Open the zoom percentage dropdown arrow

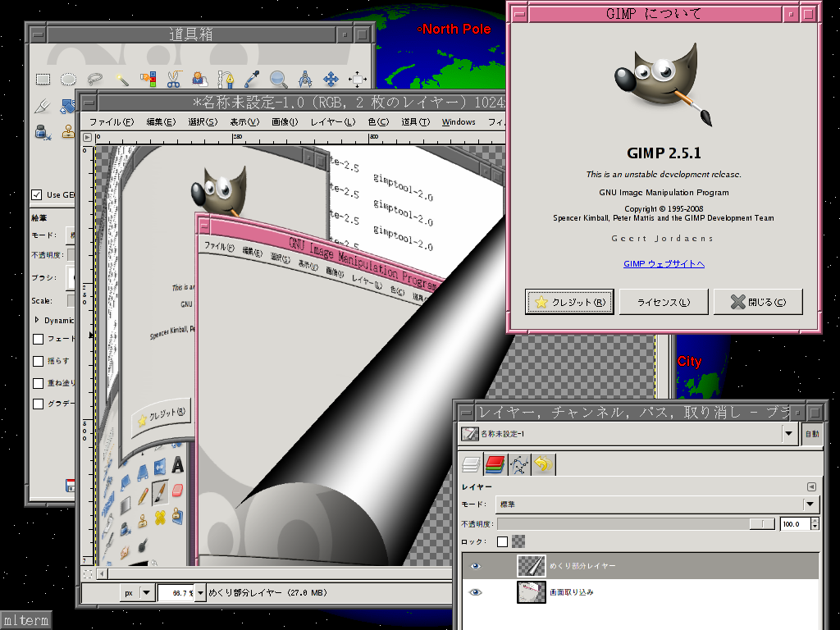coord(200,593)
